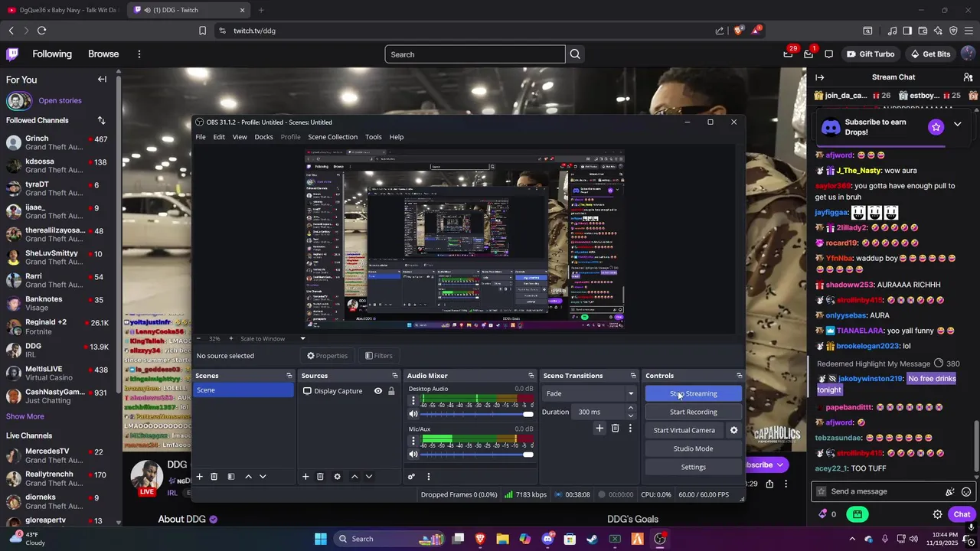Add a scene transition with plus icon
The image size is (980, 551).
[599, 429]
